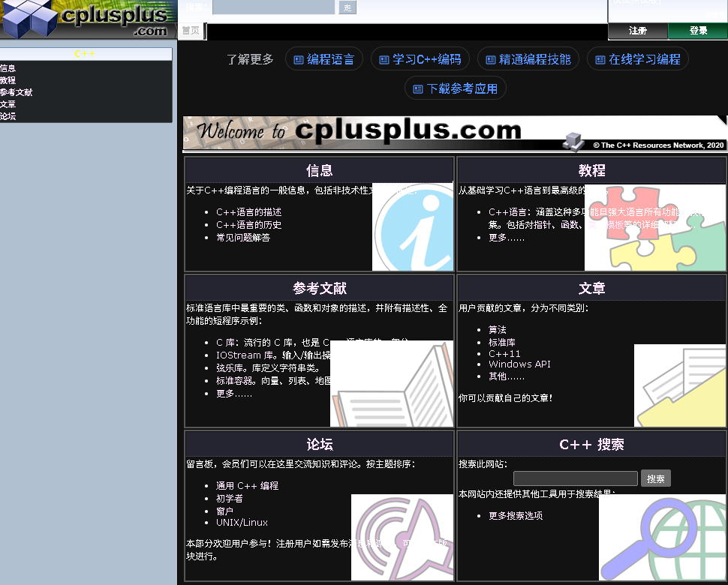Screen dimensions: 728x585
Task: Click the 搜索 button in C++ 搜索 box
Action: click(655, 478)
